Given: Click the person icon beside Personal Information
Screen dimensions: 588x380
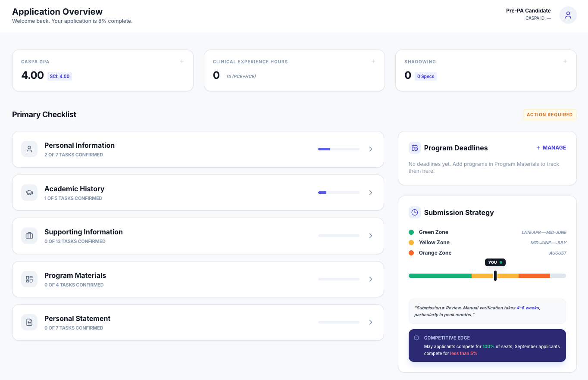Looking at the screenshot, I should (29, 149).
